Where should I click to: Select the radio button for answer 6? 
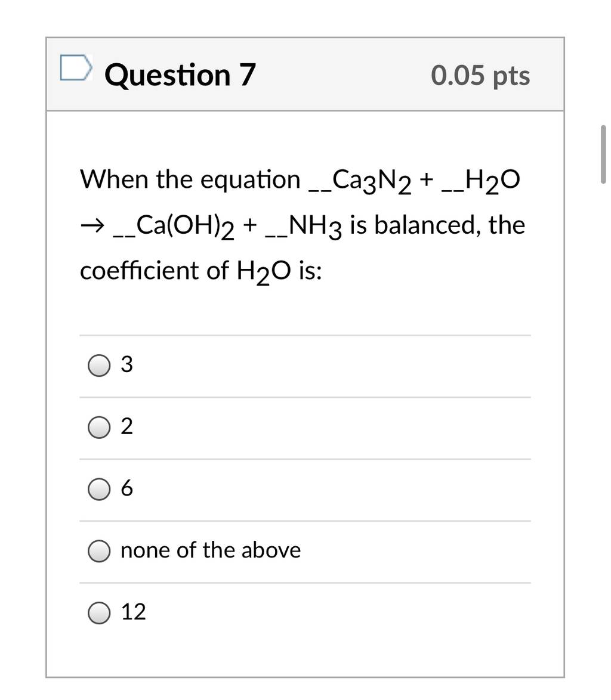pos(98,490)
